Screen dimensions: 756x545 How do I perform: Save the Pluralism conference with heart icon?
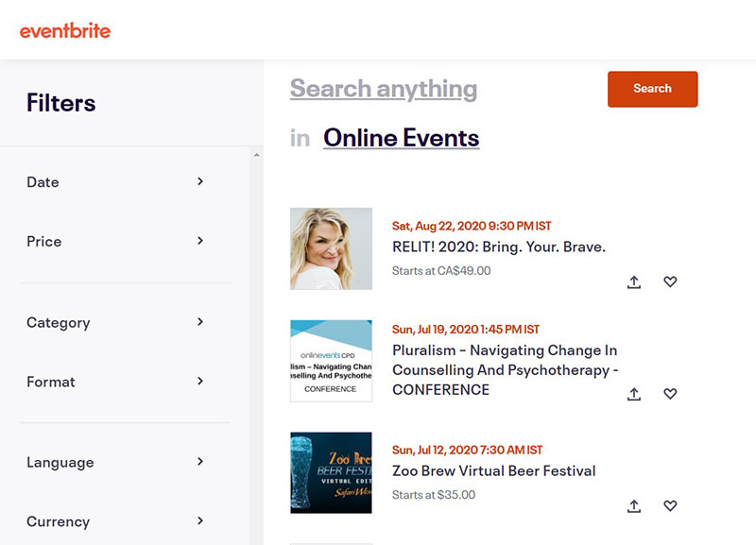click(x=670, y=393)
